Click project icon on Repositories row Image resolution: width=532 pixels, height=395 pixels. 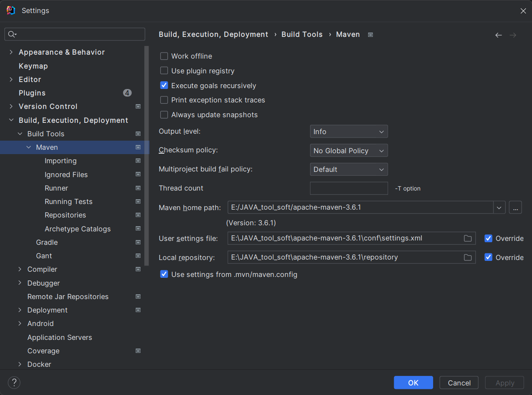tap(138, 215)
